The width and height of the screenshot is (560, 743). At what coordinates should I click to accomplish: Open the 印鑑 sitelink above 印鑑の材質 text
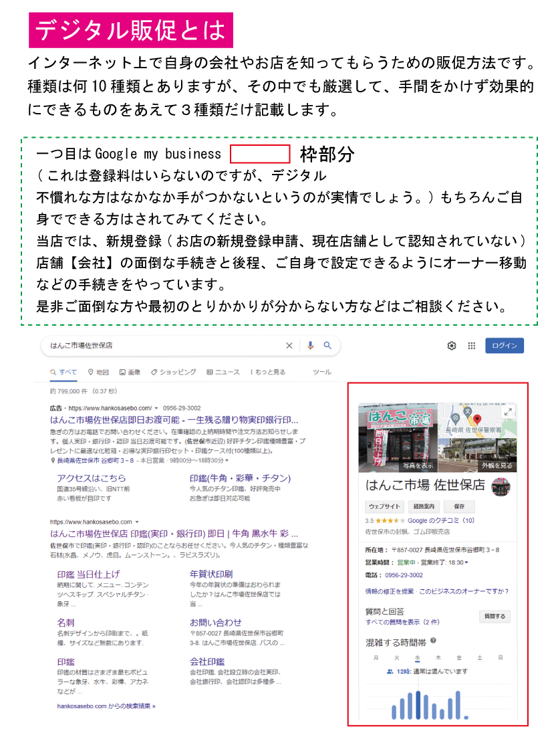coord(65,661)
